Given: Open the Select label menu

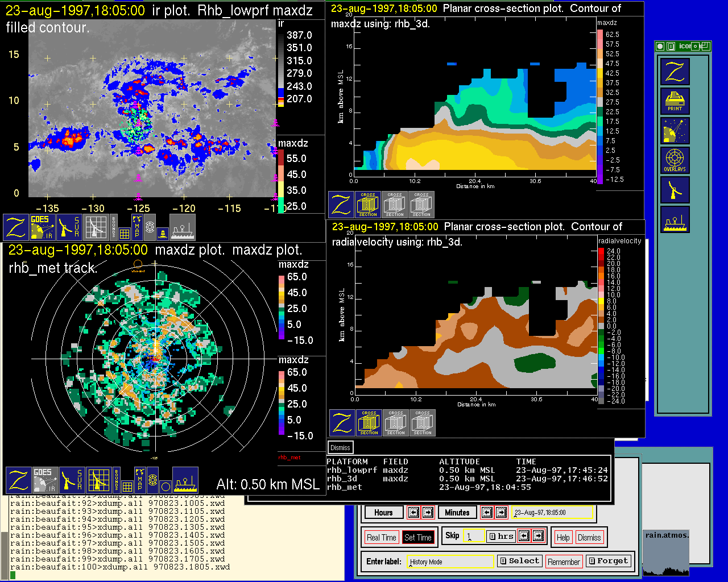Looking at the screenshot, I should click(x=519, y=561).
